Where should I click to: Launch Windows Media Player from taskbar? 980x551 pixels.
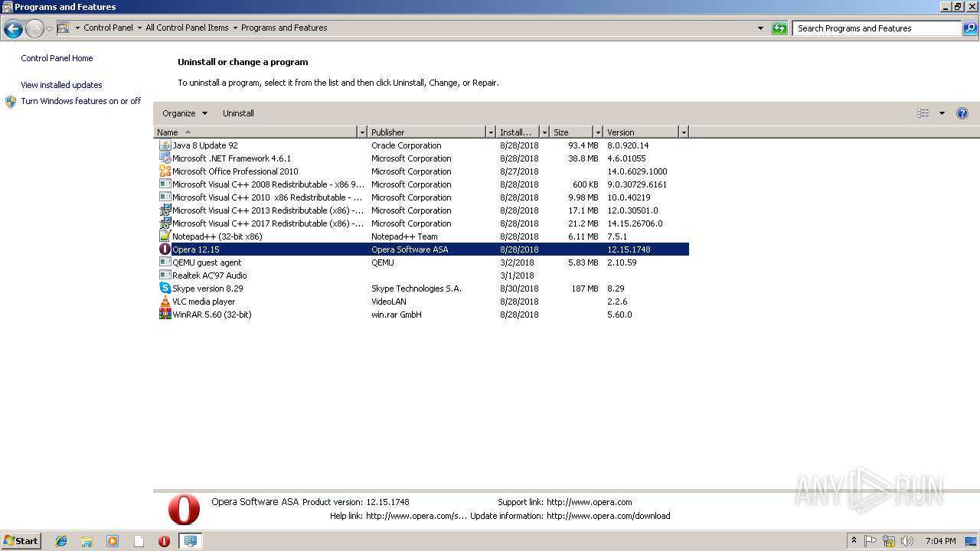(x=113, y=541)
